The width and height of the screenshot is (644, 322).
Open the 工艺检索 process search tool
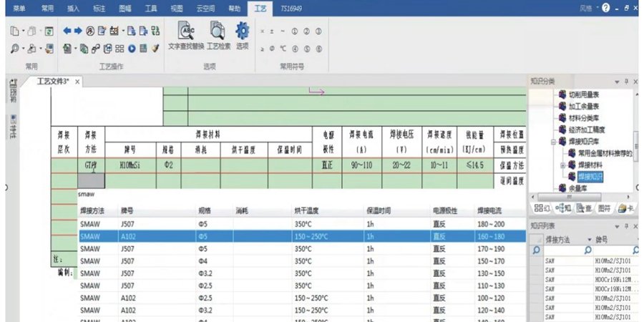pos(218,36)
